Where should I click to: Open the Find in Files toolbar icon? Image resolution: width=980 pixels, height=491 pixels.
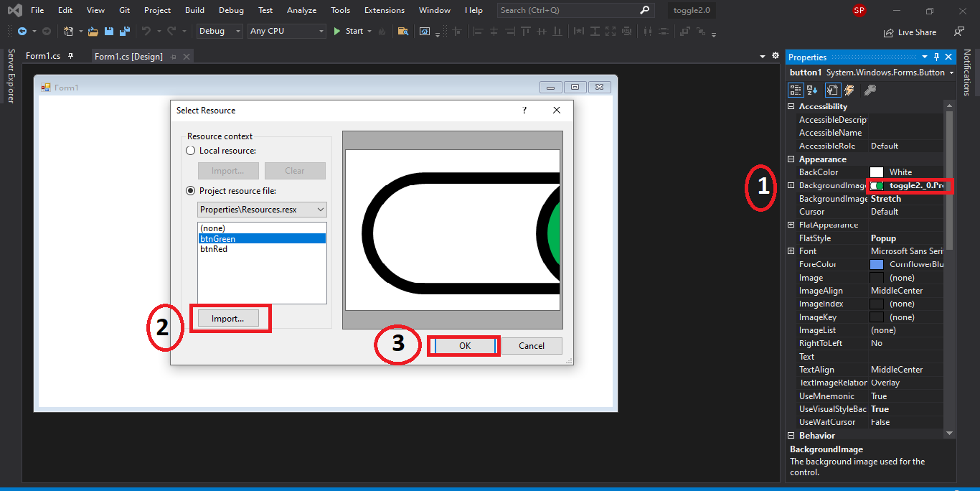click(x=403, y=32)
